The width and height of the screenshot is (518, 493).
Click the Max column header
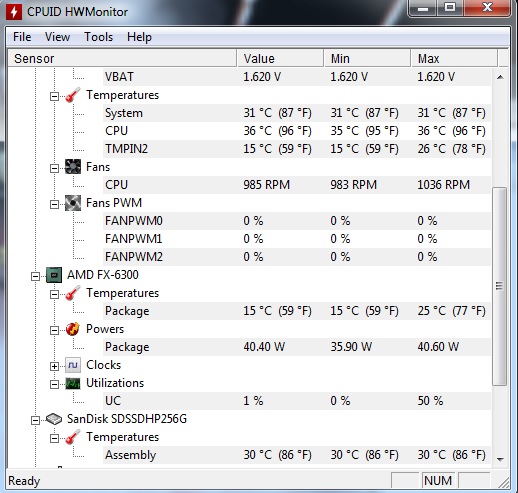coord(454,59)
